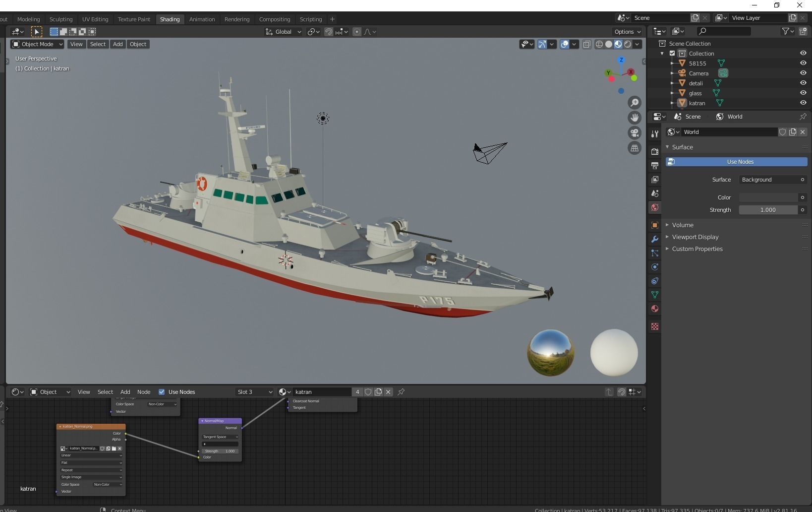812x512 pixels.
Task: Open the viewport Add menu
Action: pyautogui.click(x=117, y=44)
